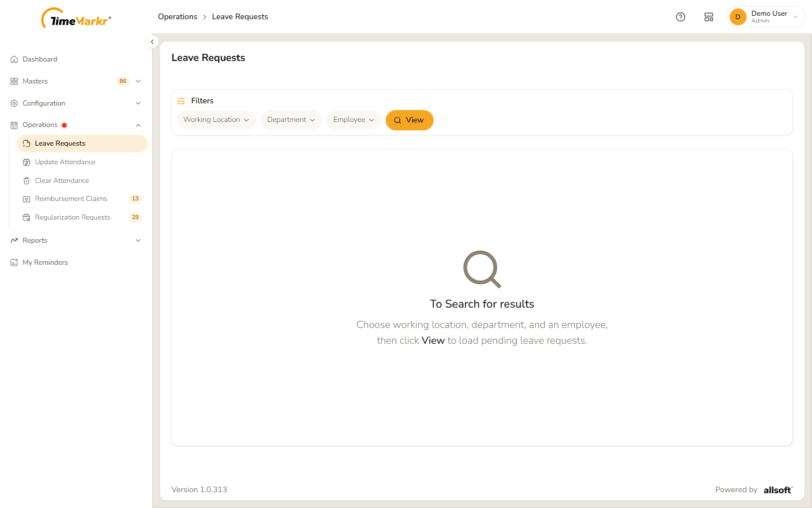Click the Masters grid icon
812x508 pixels.
point(14,81)
